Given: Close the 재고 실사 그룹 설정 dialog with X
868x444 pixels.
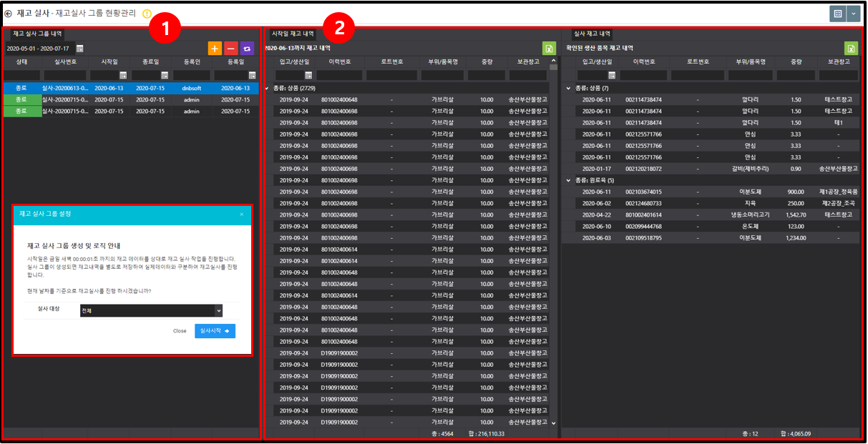Looking at the screenshot, I should 242,214.
